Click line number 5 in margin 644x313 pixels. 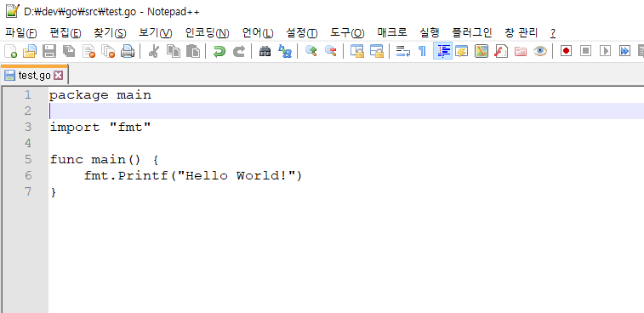tap(27, 159)
